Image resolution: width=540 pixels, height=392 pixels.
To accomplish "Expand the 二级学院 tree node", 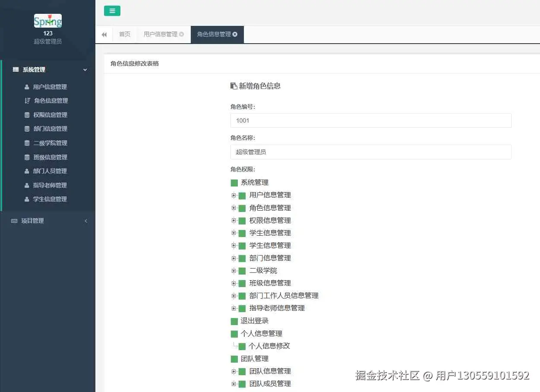I will pos(234,271).
